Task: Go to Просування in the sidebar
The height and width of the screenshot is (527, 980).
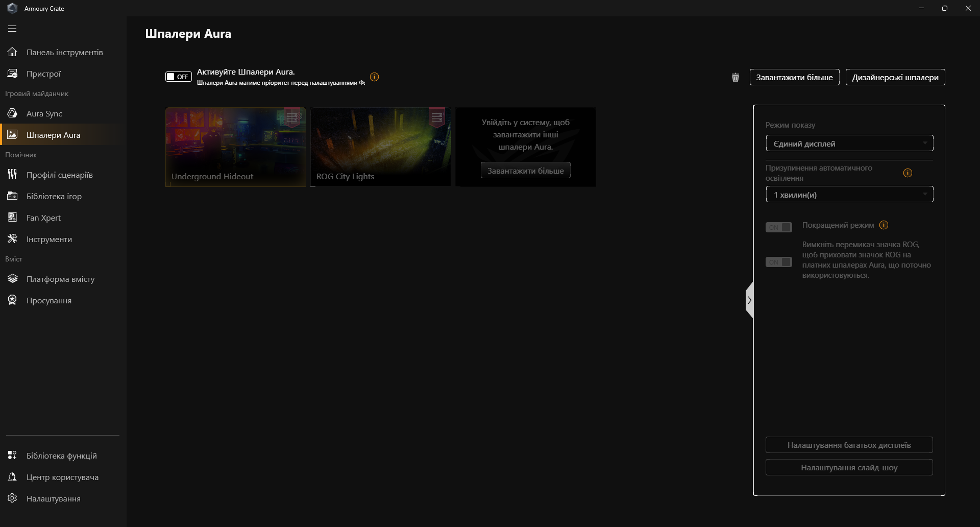Action: [63, 300]
